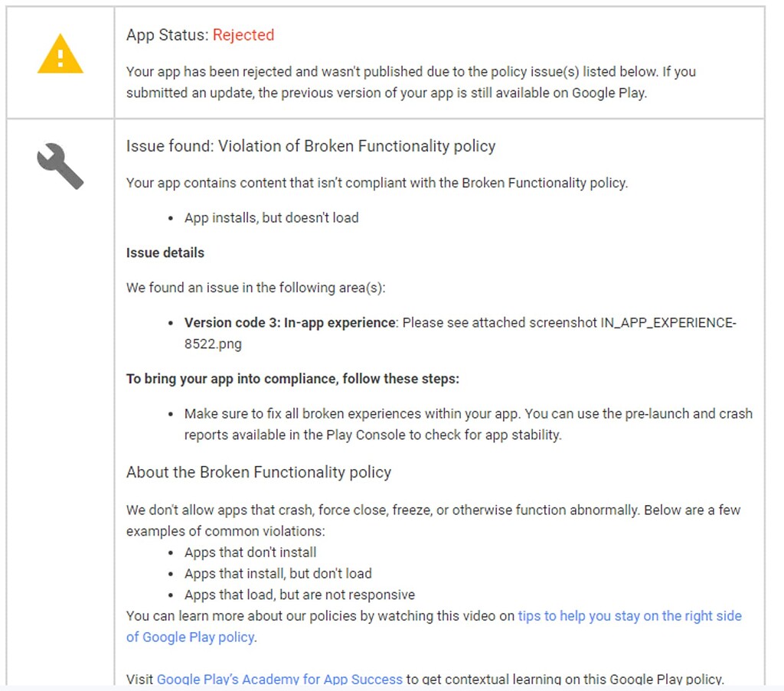Open the Google Play policy tips link
Viewport: 784px width, 691px height.
pyautogui.click(x=629, y=616)
